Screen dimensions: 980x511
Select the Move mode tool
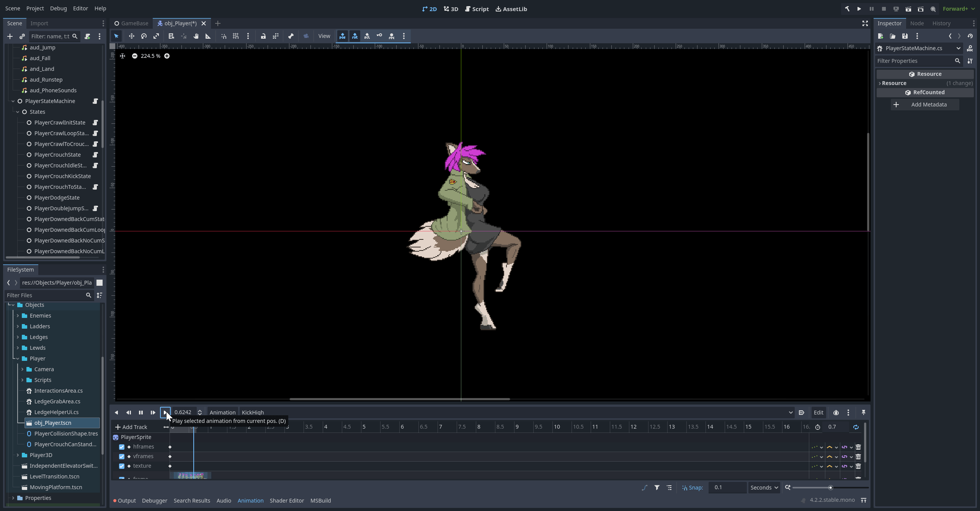tap(131, 36)
